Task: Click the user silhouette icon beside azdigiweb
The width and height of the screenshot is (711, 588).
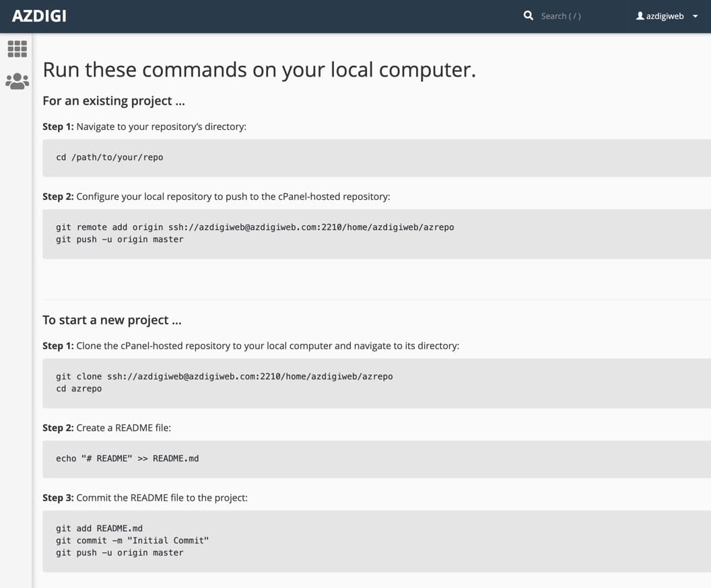Action: 640,16
